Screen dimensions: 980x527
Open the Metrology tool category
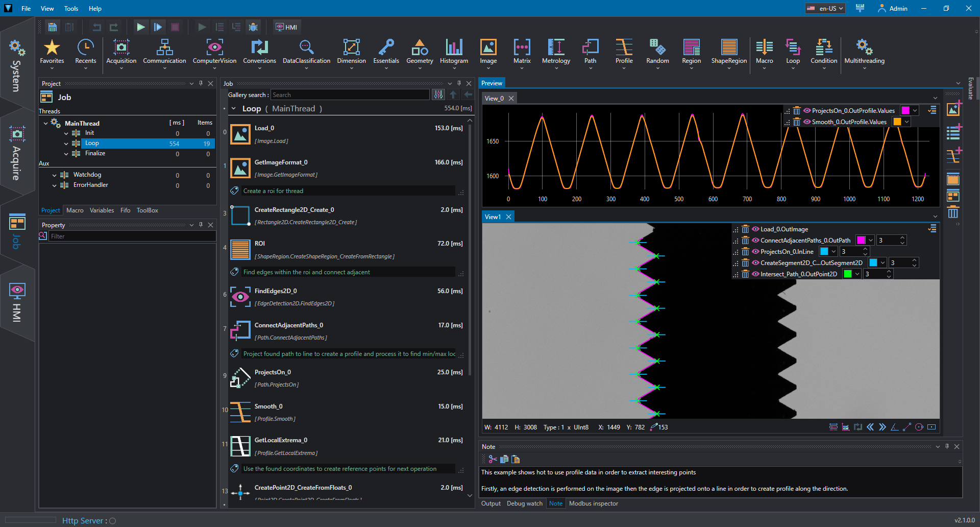point(556,52)
